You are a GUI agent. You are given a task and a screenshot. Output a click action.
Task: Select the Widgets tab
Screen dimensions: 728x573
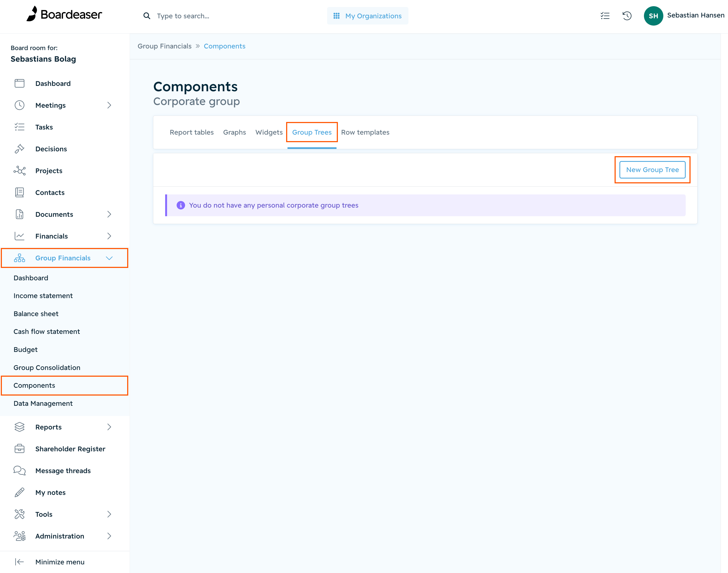tap(269, 132)
